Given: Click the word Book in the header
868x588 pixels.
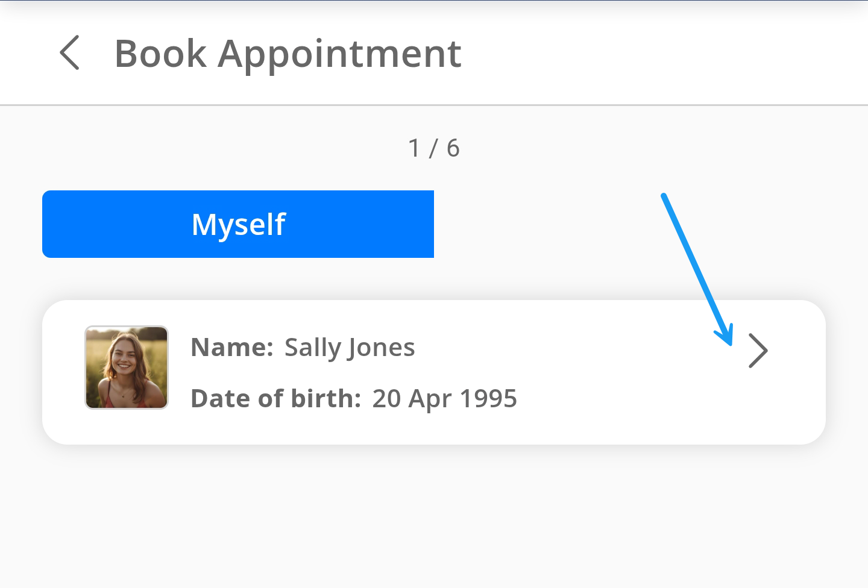Looking at the screenshot, I should click(x=160, y=54).
